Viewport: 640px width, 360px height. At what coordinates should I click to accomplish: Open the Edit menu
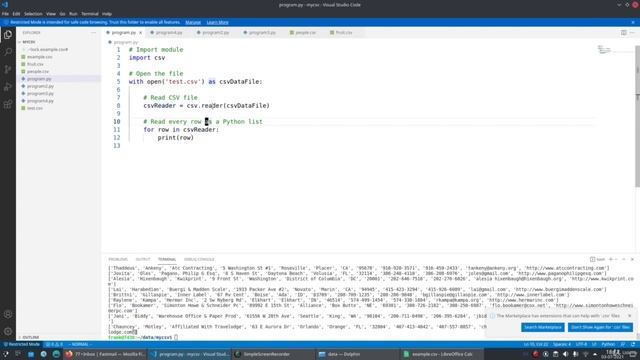tap(16, 14)
